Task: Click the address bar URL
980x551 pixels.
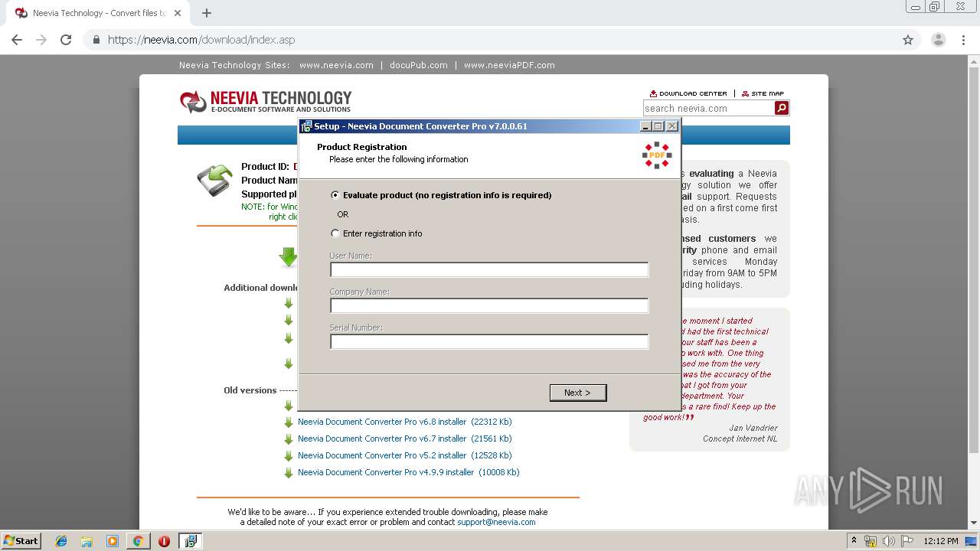Action: 201,40
